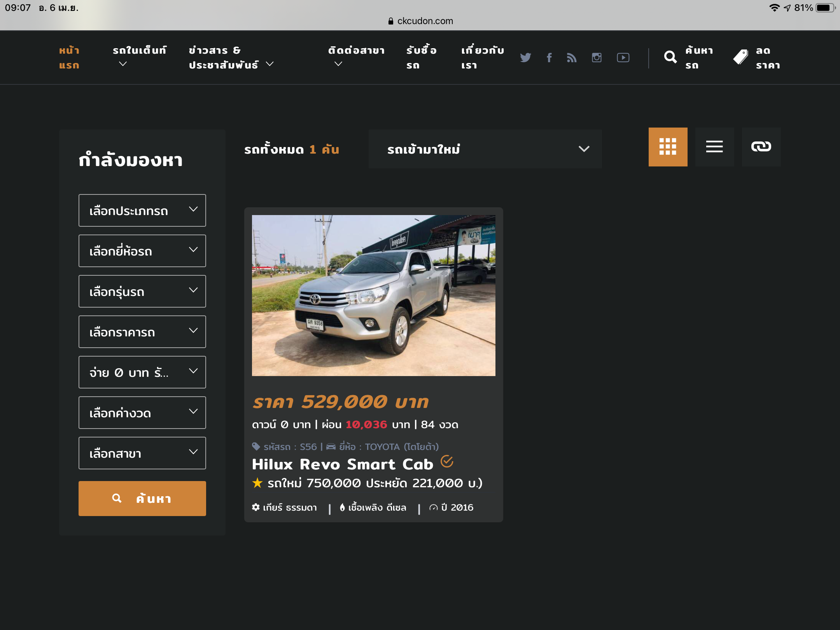The width and height of the screenshot is (840, 630).
Task: Click the price tag discount icon
Action: coord(740,58)
